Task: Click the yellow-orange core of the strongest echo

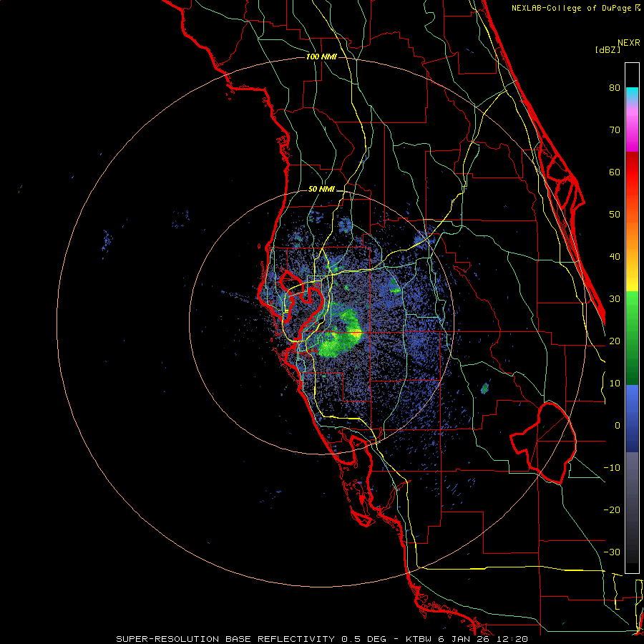Action: click(x=356, y=333)
